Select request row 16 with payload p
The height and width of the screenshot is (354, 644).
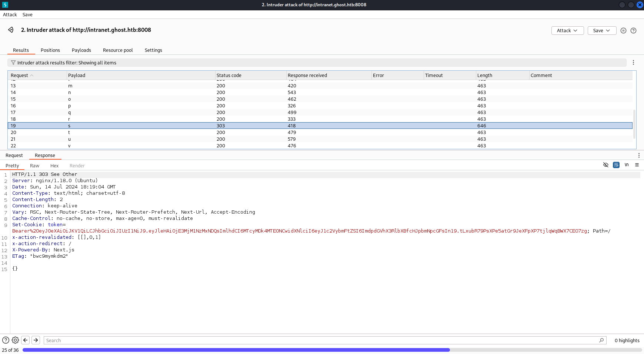[x=320, y=106]
